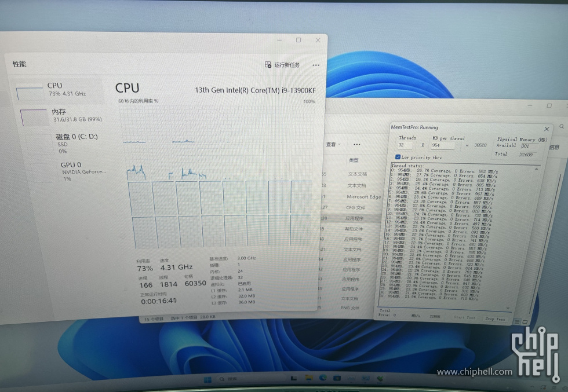The image size is (568, 392).
Task: Open the 查看 dropdown in File Explorer
Action: 333,144
